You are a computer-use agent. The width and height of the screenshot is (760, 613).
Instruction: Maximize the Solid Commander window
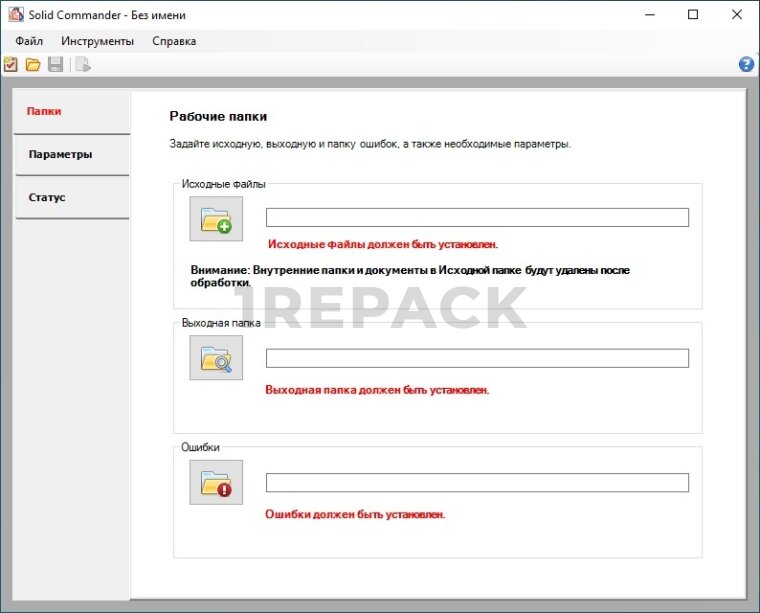pos(693,15)
